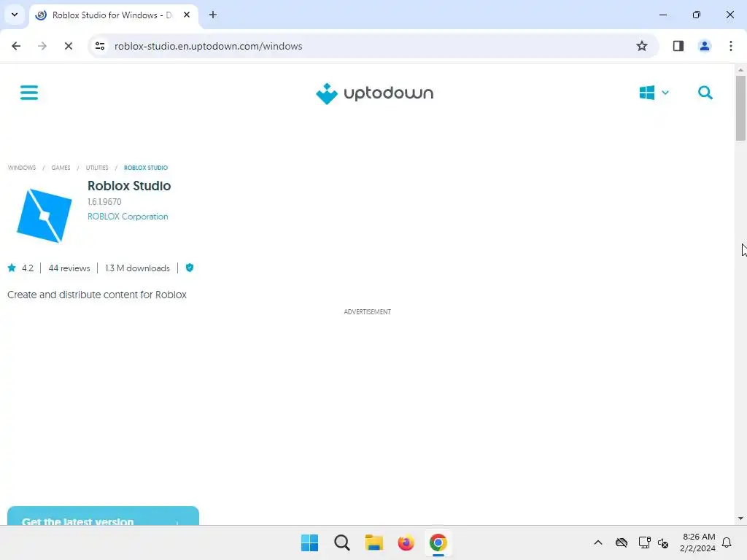Open the Uptodown search magnifier
Viewport: 747px width, 560px height.
click(705, 93)
